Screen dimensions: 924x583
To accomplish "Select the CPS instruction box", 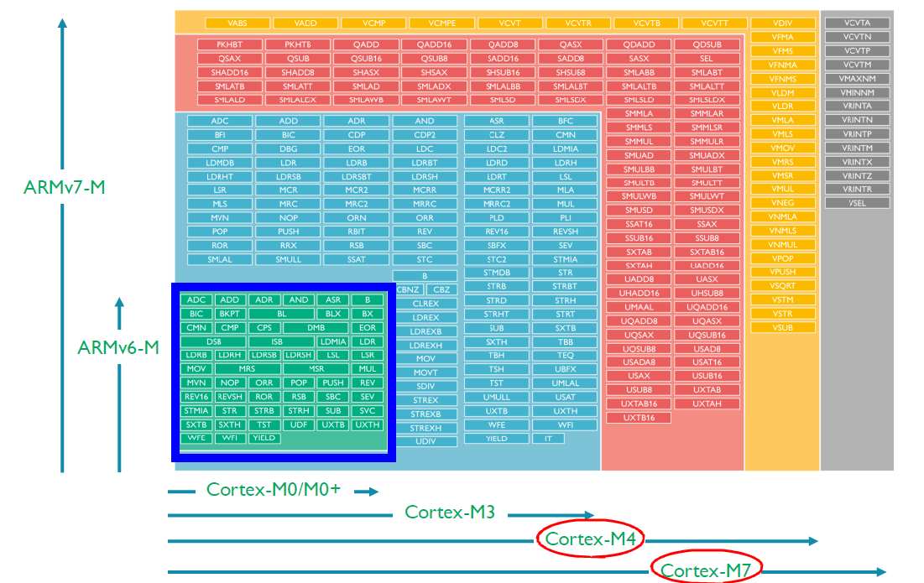I will pos(264,327).
